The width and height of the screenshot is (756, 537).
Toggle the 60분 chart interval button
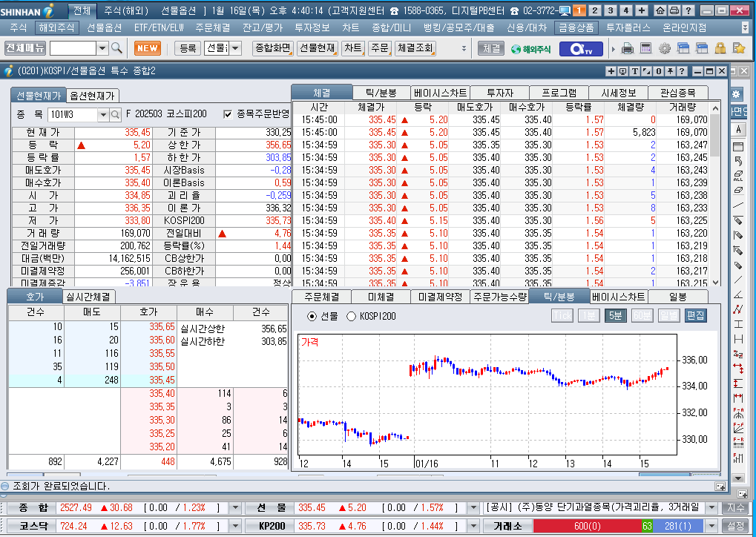point(642,316)
